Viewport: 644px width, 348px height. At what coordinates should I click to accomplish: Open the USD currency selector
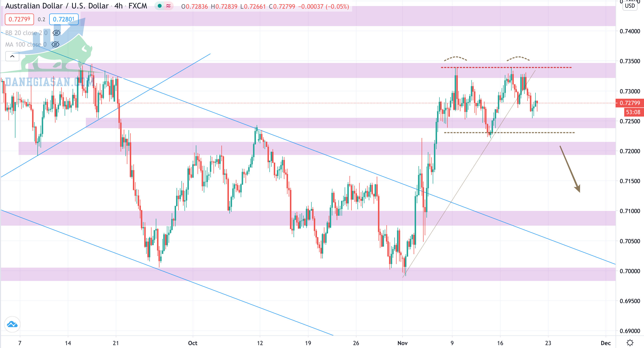[x=630, y=6]
